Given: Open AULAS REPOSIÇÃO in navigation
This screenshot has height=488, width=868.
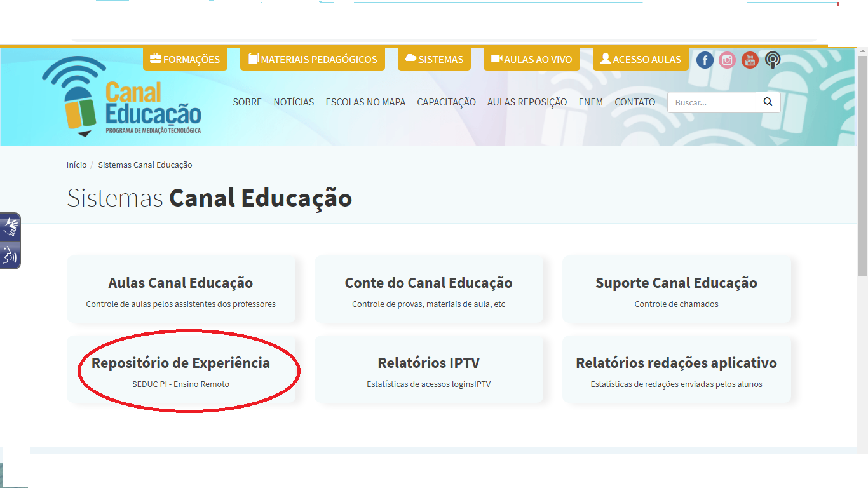Looking at the screenshot, I should (x=527, y=102).
